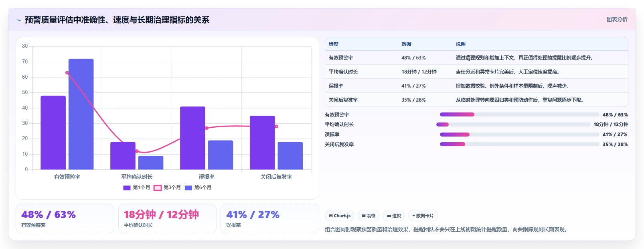Click the 关闭后复发率 progress bar
The height and width of the screenshot is (249, 644).
519,144
